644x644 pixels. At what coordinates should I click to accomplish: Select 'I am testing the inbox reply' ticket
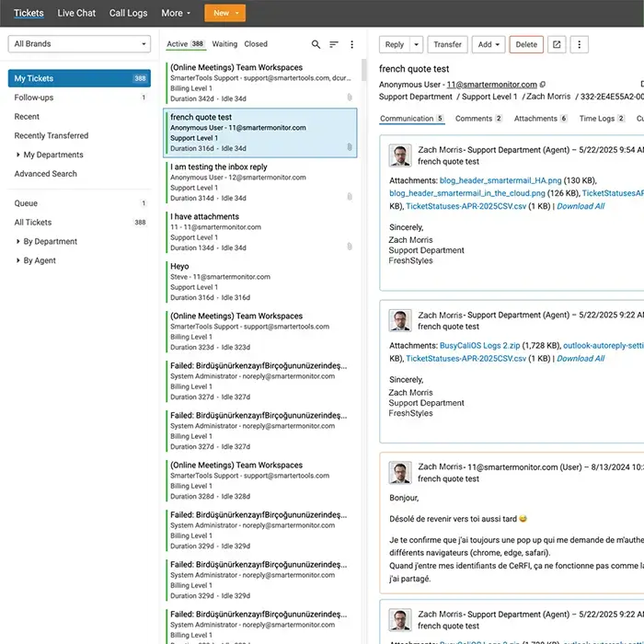(260, 182)
